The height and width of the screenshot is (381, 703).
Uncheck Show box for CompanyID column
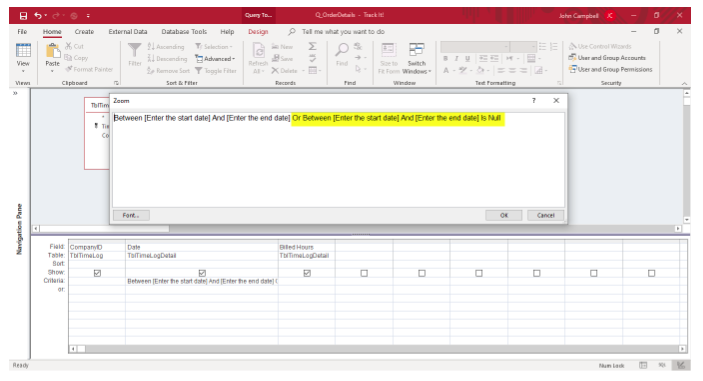point(97,273)
